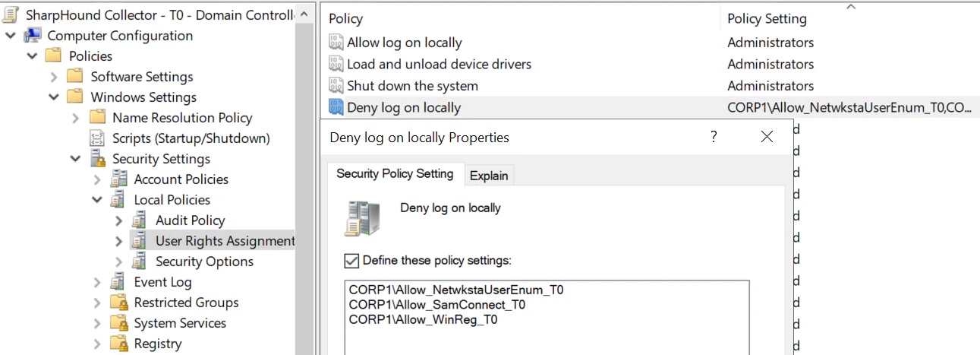Image resolution: width=980 pixels, height=355 pixels.
Task: Click the Local Policies icon
Action: (x=118, y=200)
